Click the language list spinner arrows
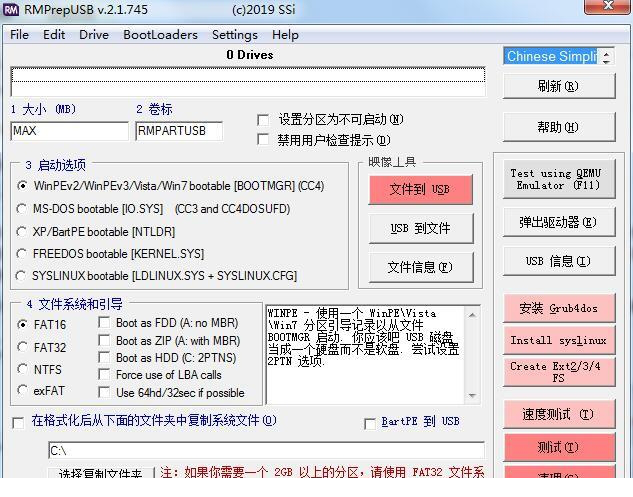 point(606,57)
